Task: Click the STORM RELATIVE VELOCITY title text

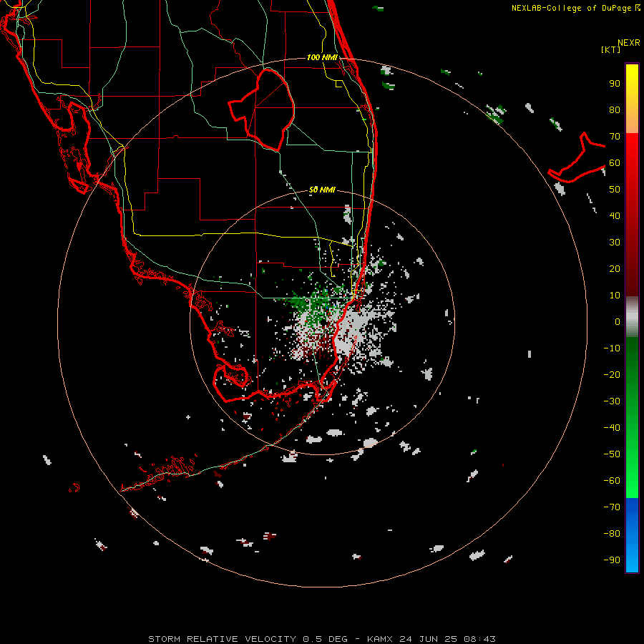Action: point(222,639)
